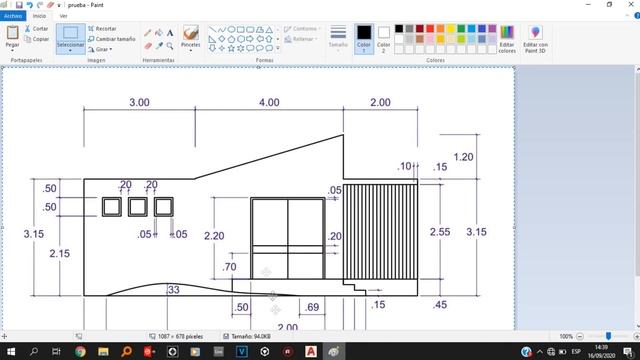Select the Five-point star shape
Image resolution: width=640 pixels, height=360 pixels.
click(231, 48)
